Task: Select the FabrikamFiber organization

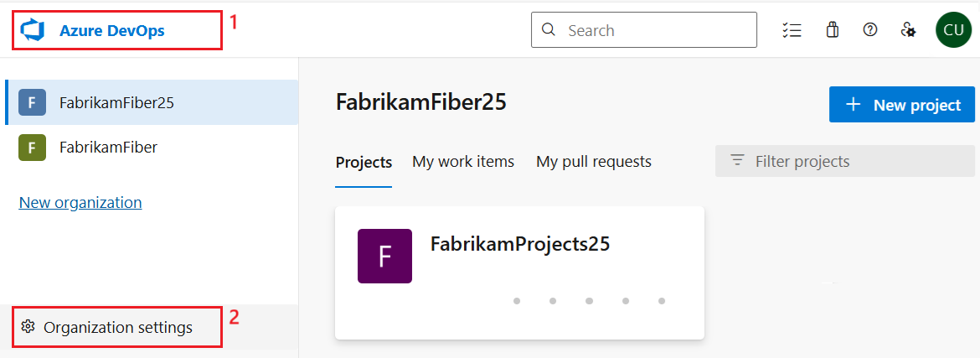Action: coord(108,148)
